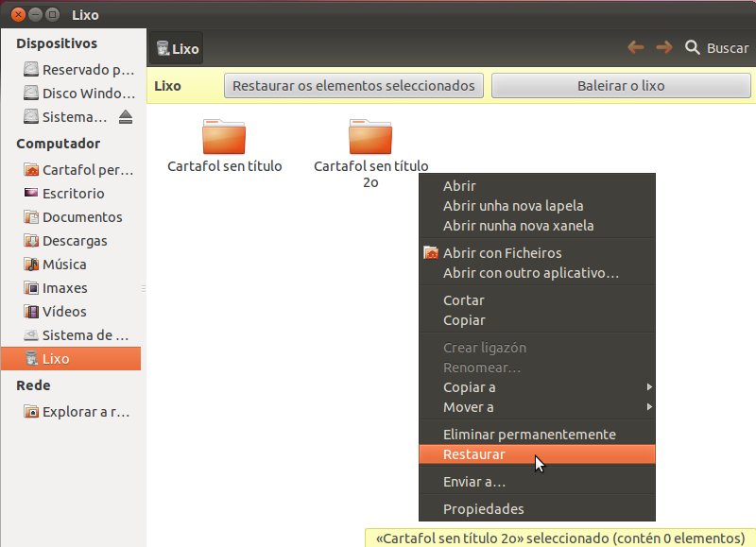Screen dimensions: 756x547
Task: Maximize the Lixo window
Action: [53, 14]
